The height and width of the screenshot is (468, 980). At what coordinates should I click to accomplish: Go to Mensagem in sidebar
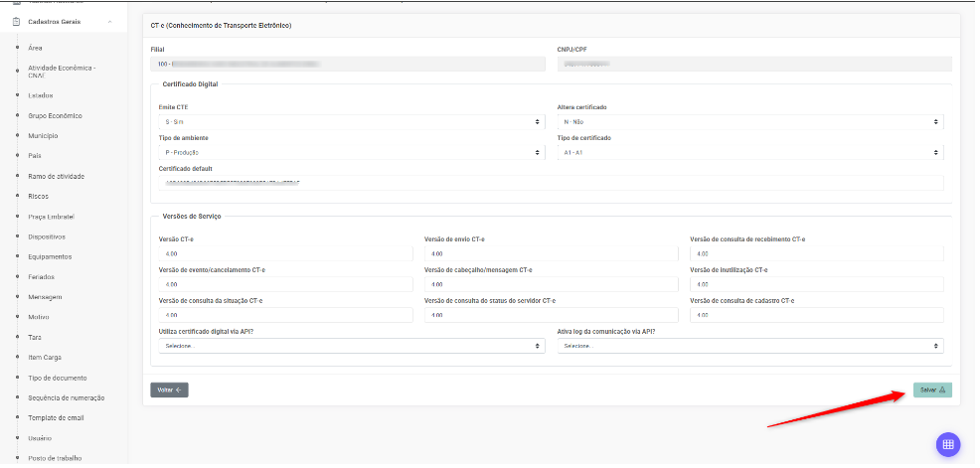point(45,298)
